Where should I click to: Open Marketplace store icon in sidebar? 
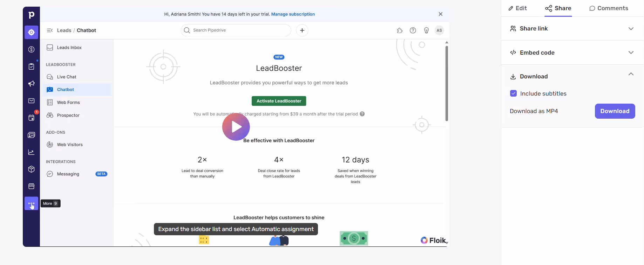click(31, 186)
